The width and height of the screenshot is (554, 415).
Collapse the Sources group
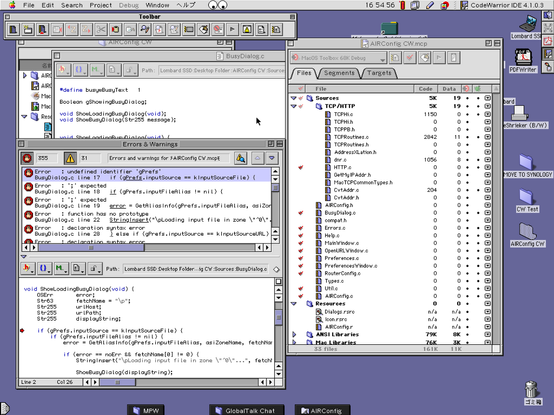click(294, 98)
